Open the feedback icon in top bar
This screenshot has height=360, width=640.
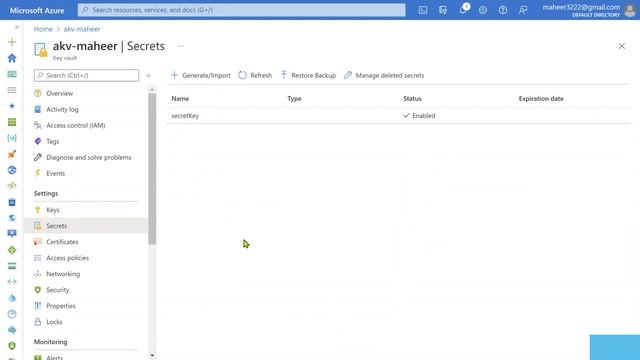coord(523,10)
